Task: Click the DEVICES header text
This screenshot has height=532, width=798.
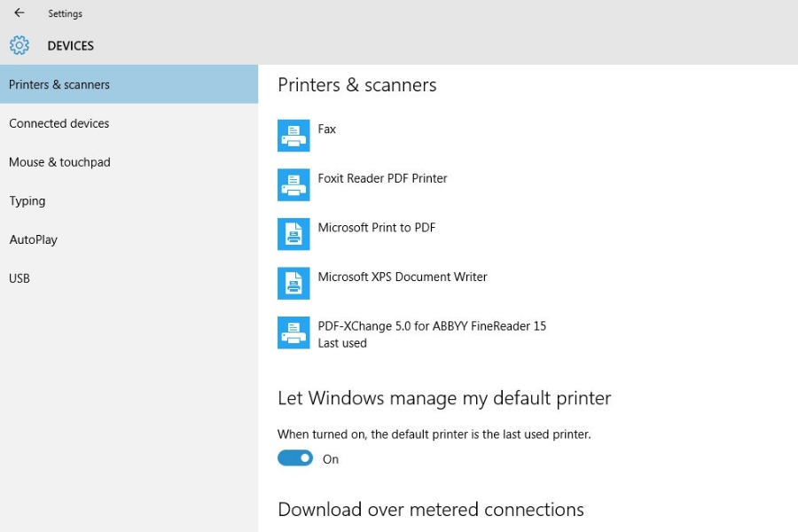Action: coord(70,46)
